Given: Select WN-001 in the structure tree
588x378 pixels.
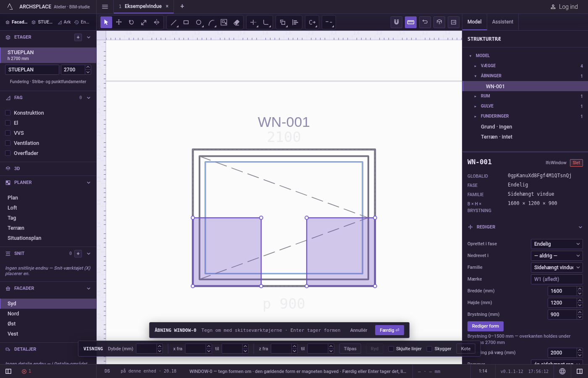Looking at the screenshot, I should 525,87.
